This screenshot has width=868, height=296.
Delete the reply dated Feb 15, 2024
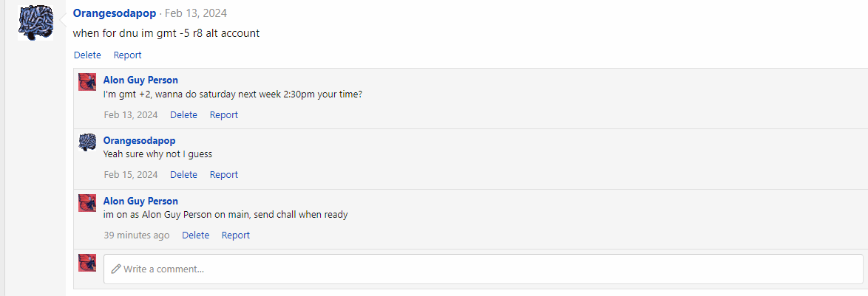pos(184,174)
